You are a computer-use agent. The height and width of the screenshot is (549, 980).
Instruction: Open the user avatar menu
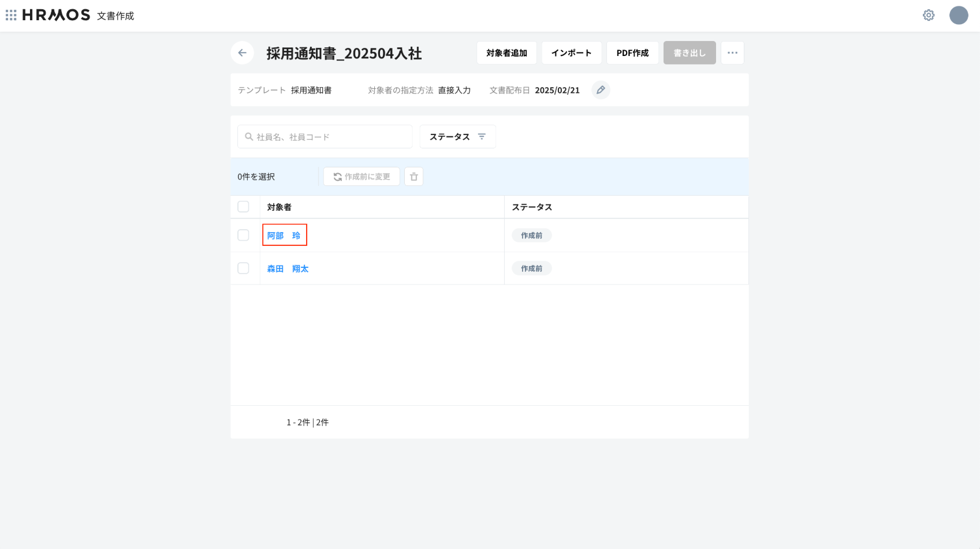click(959, 15)
